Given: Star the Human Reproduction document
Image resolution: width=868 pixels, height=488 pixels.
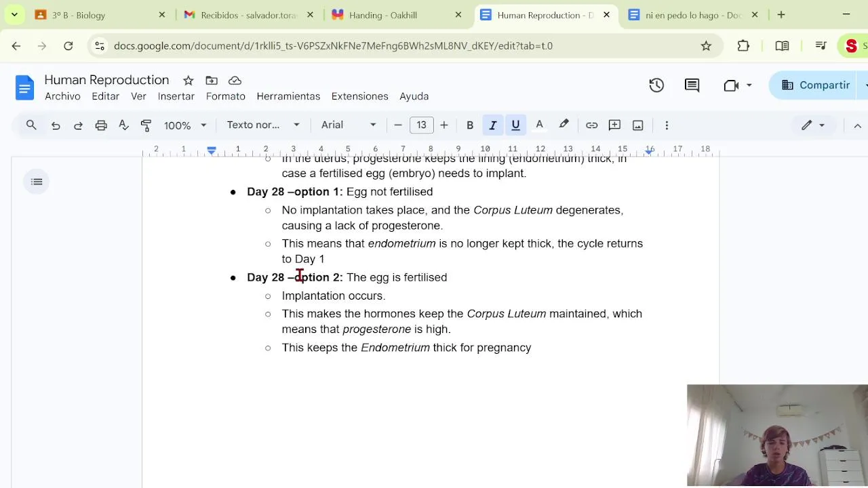Looking at the screenshot, I should [x=189, y=81].
